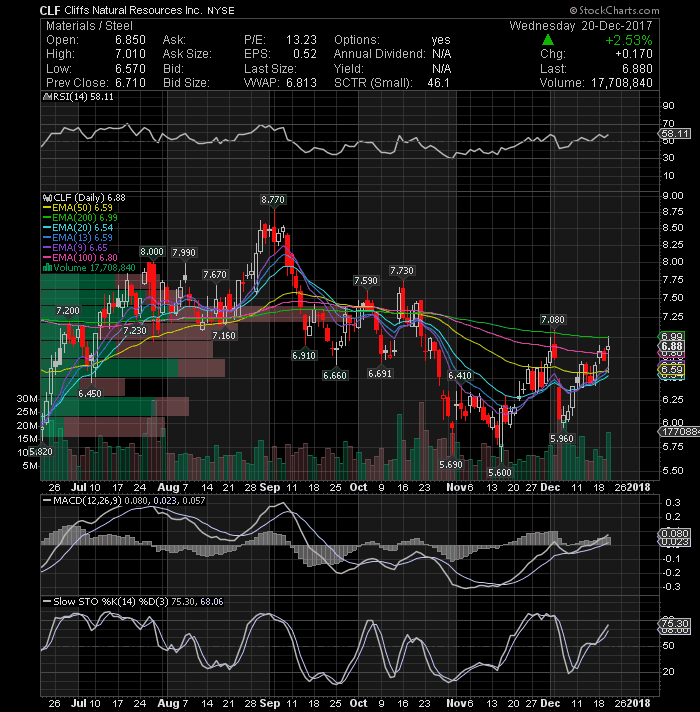Click the +2.53% percent change value
The height and width of the screenshot is (712, 700).
click(x=629, y=40)
